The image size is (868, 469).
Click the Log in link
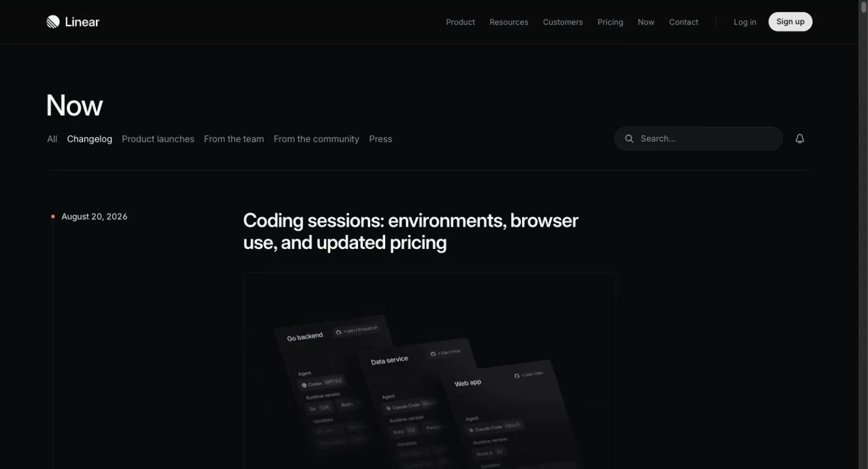(x=745, y=22)
